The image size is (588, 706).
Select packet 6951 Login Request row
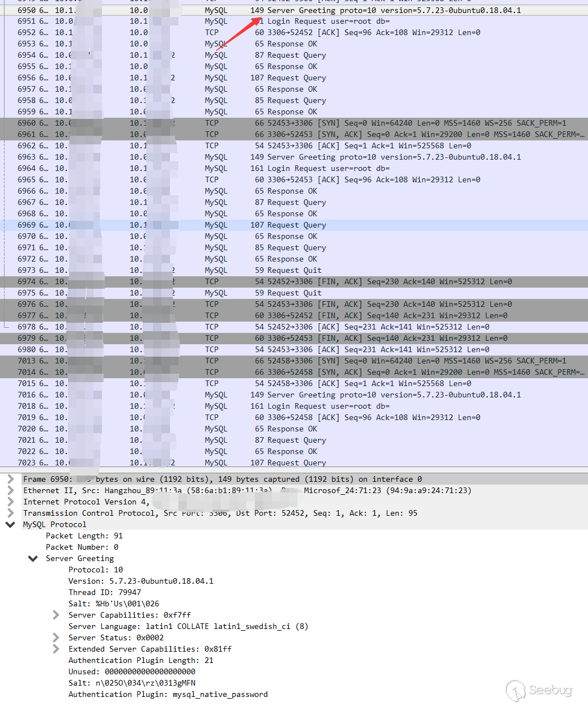click(294, 22)
